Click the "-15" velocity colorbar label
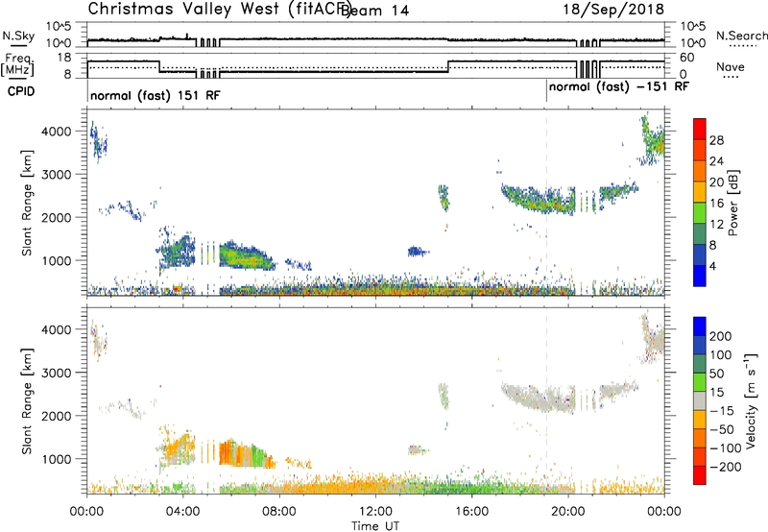 coord(722,411)
